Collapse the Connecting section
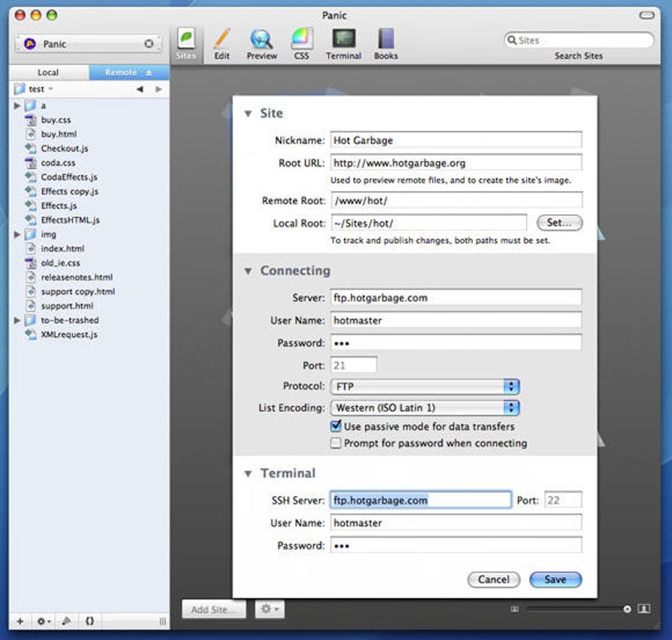The image size is (672, 640). pos(248,271)
